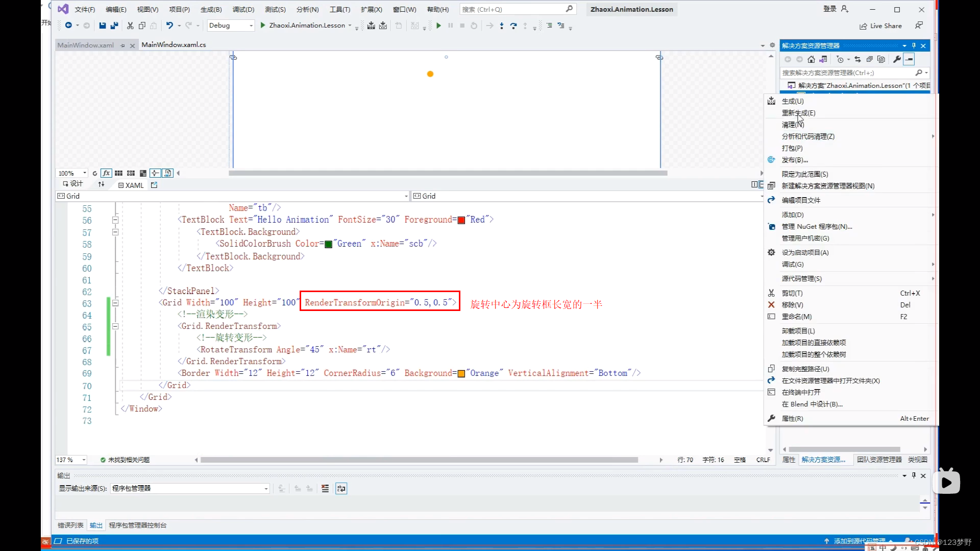Click the Red foreground color swatch
This screenshot has width=980, height=551.
461,220
